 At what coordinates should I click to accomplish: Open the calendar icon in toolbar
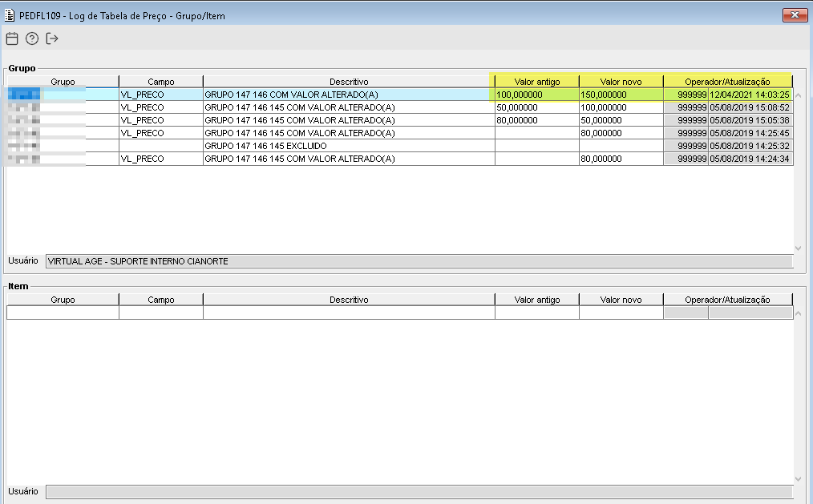pyautogui.click(x=12, y=38)
